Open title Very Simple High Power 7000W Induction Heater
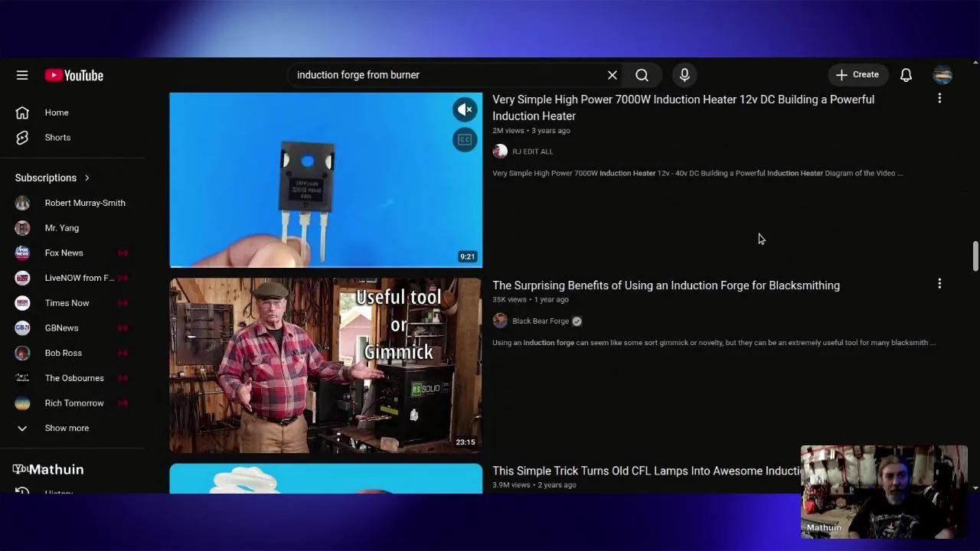Viewport: 980px width, 551px height. pyautogui.click(x=683, y=108)
